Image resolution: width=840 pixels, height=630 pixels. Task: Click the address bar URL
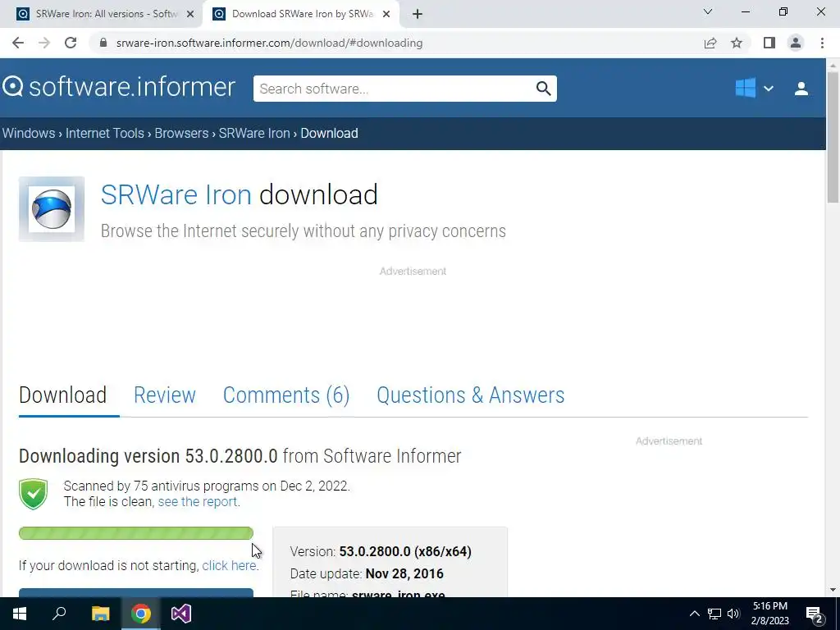tap(269, 43)
